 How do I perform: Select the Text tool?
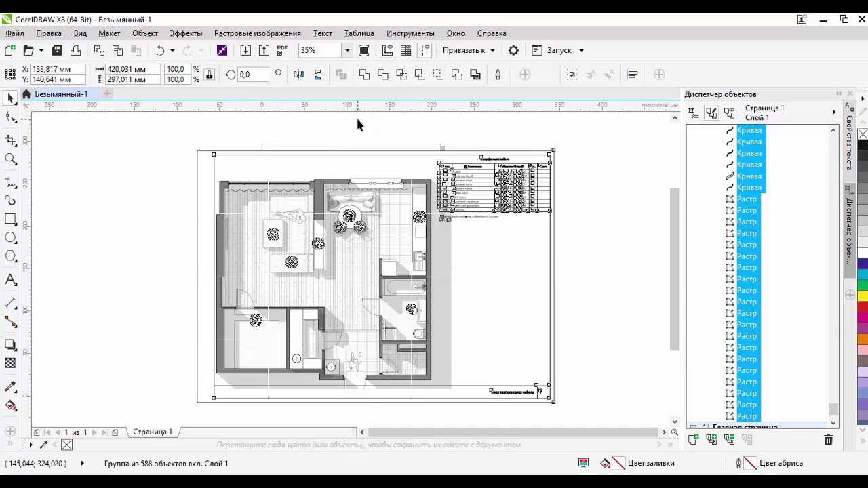click(10, 279)
